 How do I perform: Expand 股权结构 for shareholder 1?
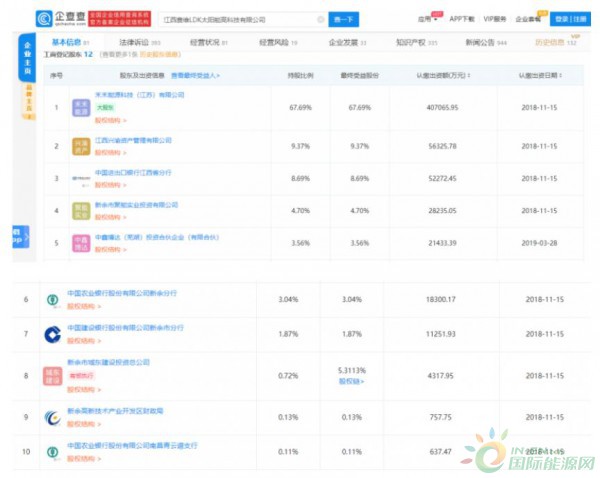tap(111, 120)
